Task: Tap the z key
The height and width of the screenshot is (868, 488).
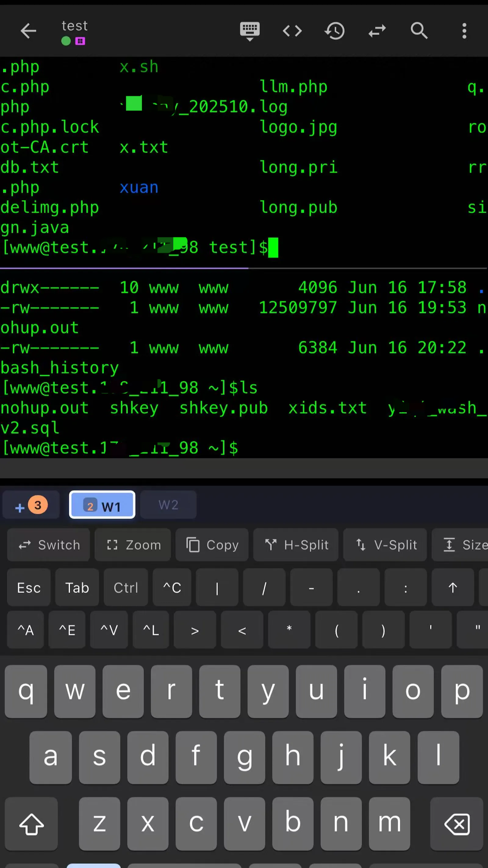Action: [99, 824]
